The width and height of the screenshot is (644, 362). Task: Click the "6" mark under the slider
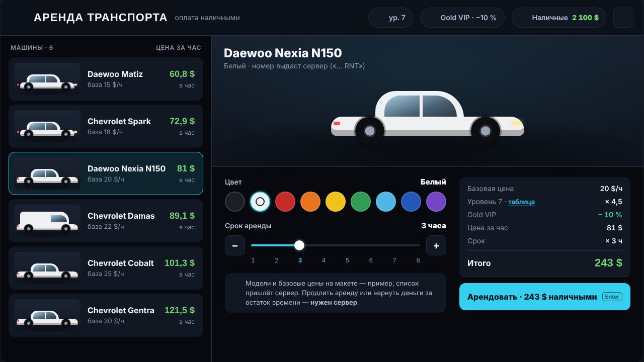tap(371, 260)
